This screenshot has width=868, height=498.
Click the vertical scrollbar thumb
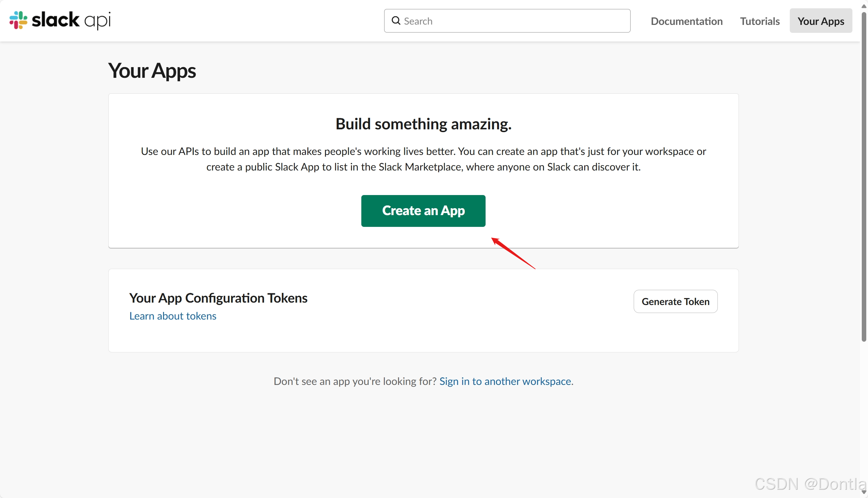click(x=864, y=176)
